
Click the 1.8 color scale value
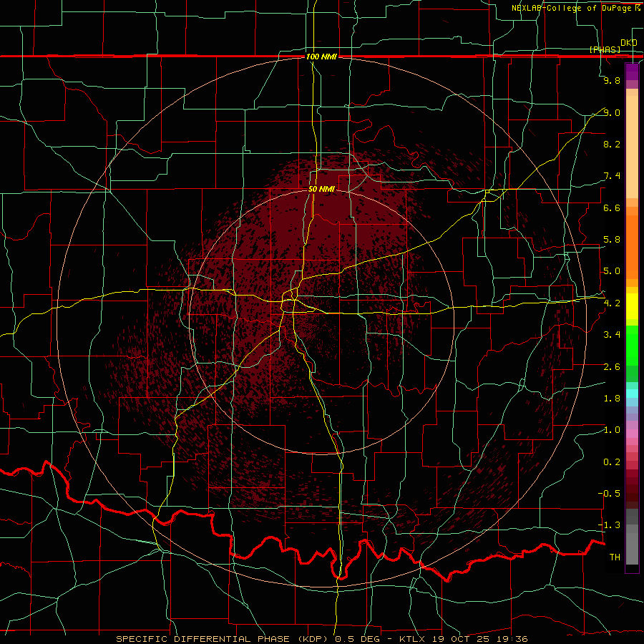pos(612,399)
